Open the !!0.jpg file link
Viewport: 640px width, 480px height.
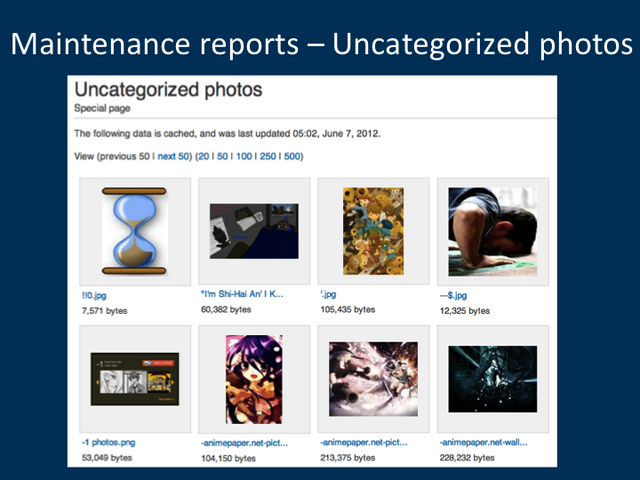pos(94,296)
